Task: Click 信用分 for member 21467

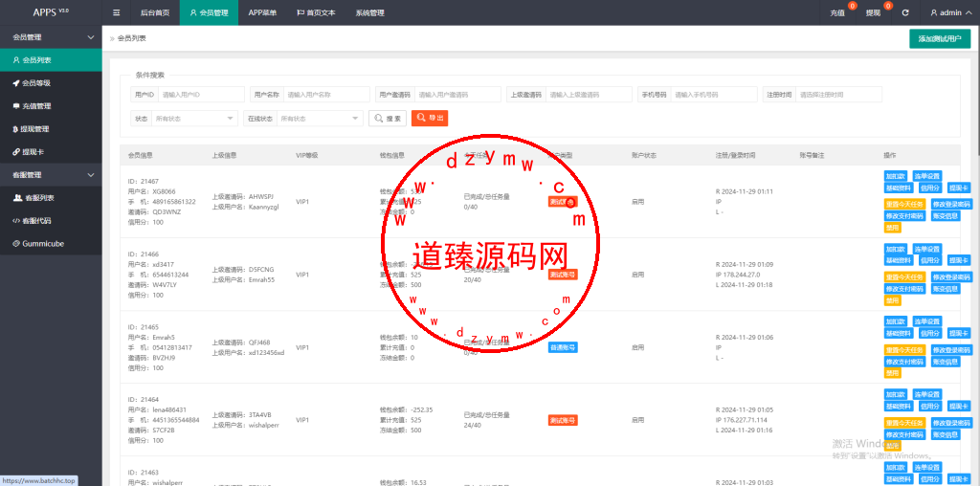Action: click(930, 188)
